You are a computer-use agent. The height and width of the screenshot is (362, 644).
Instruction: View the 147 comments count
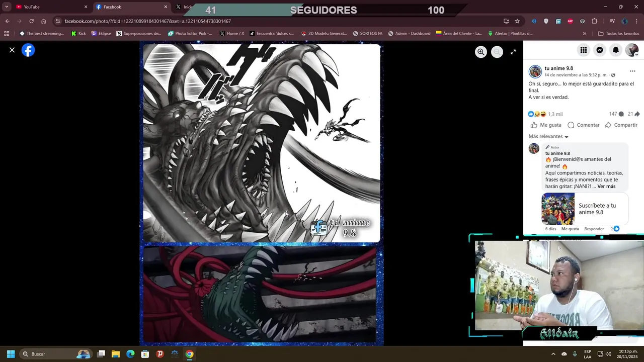point(616,114)
